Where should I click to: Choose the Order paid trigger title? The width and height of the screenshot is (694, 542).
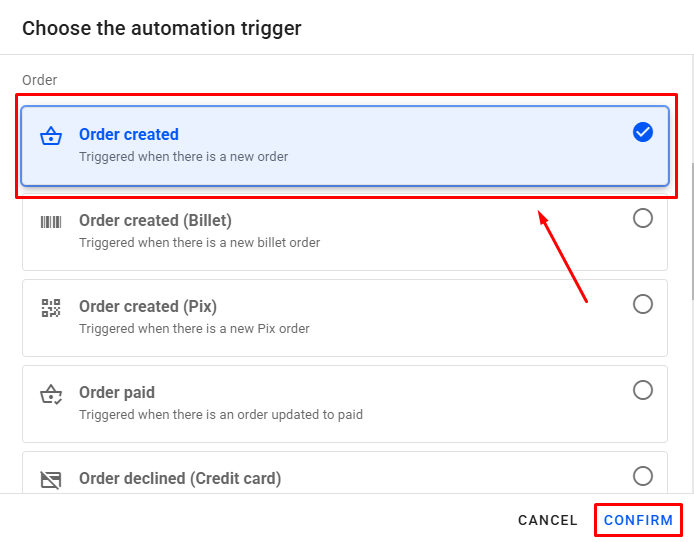pyautogui.click(x=117, y=393)
